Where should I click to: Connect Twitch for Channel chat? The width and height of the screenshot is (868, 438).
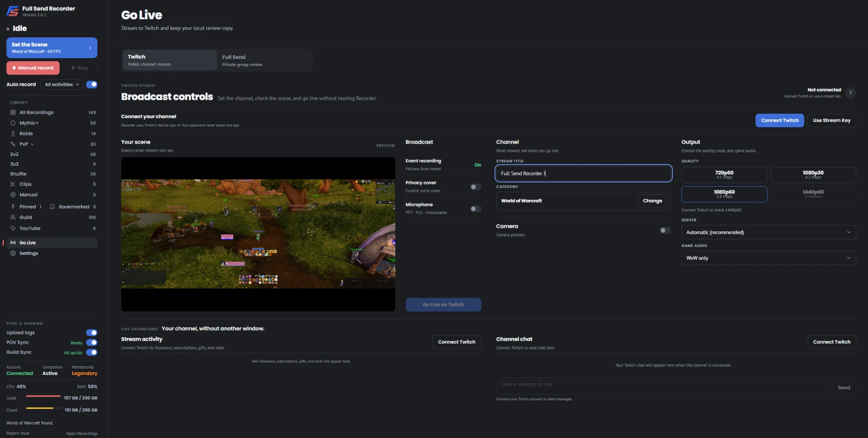pyautogui.click(x=832, y=342)
